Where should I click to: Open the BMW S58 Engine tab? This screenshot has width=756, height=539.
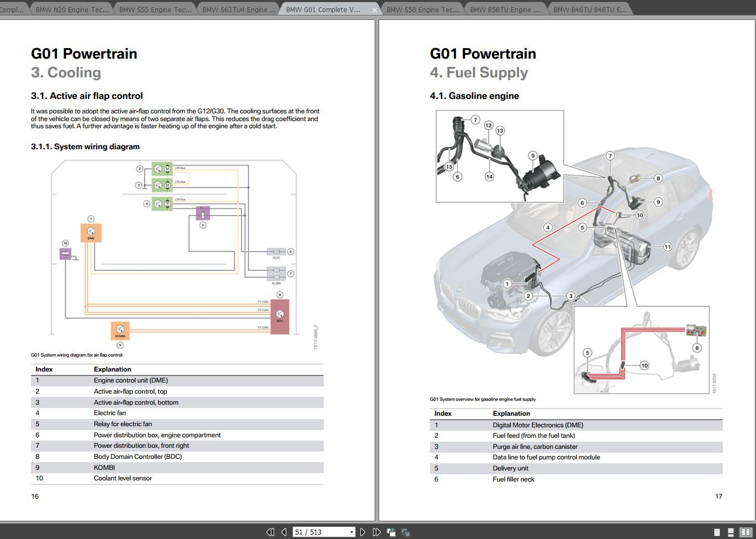coord(423,9)
